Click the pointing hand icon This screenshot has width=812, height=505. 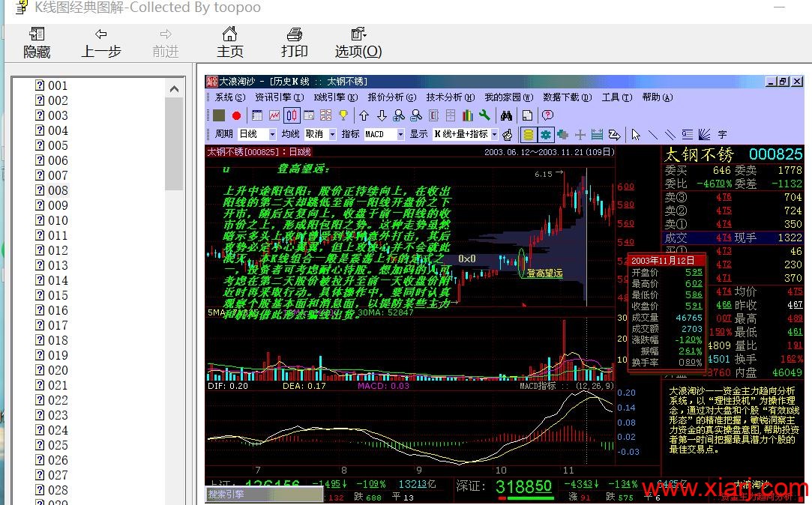[x=508, y=135]
